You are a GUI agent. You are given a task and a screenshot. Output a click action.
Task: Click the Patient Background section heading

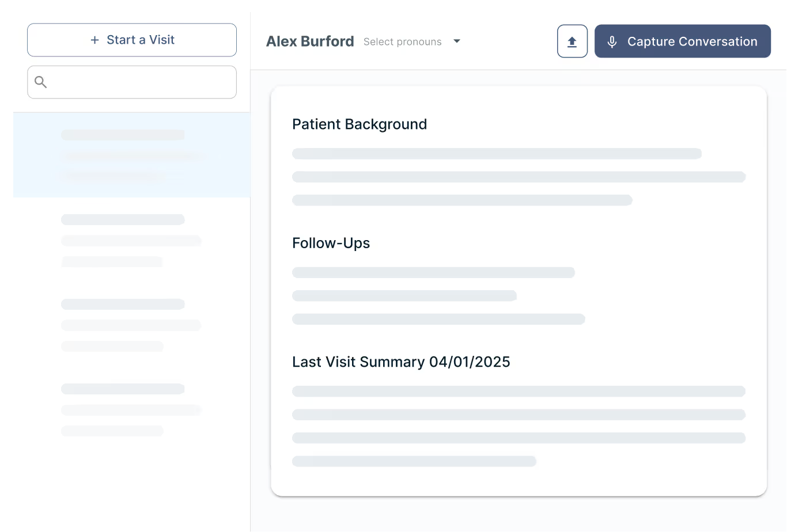360,124
